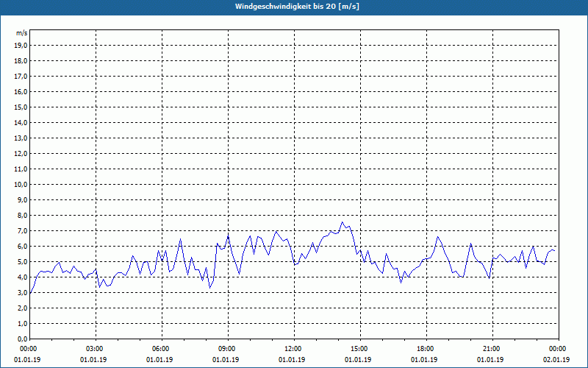The width and height of the screenshot is (588, 368).
Task: Pick the 15:00 time axis label
Action: pyautogui.click(x=360, y=349)
